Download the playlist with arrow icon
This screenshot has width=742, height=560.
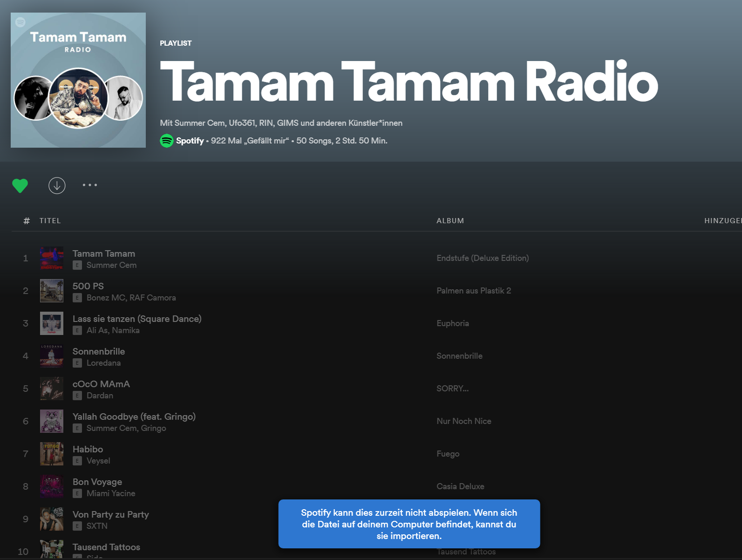57,185
